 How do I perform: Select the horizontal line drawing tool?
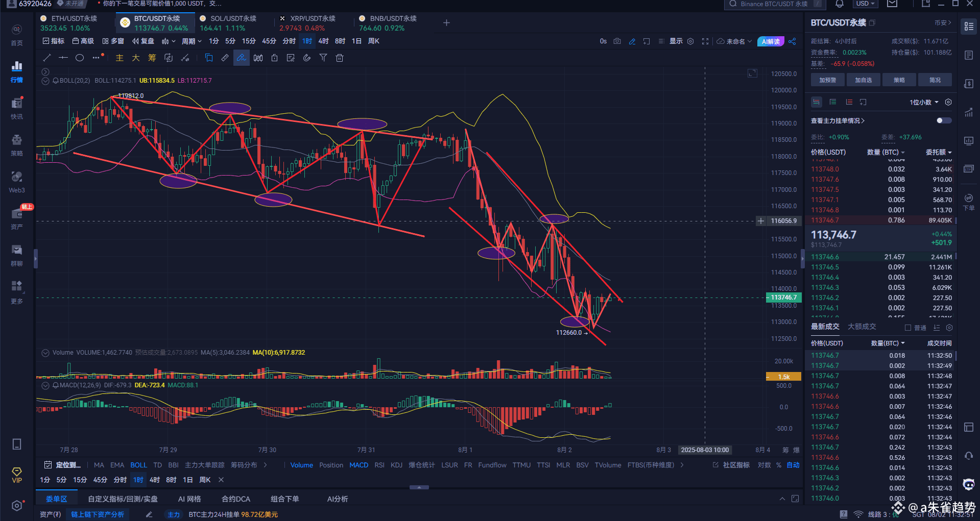63,58
